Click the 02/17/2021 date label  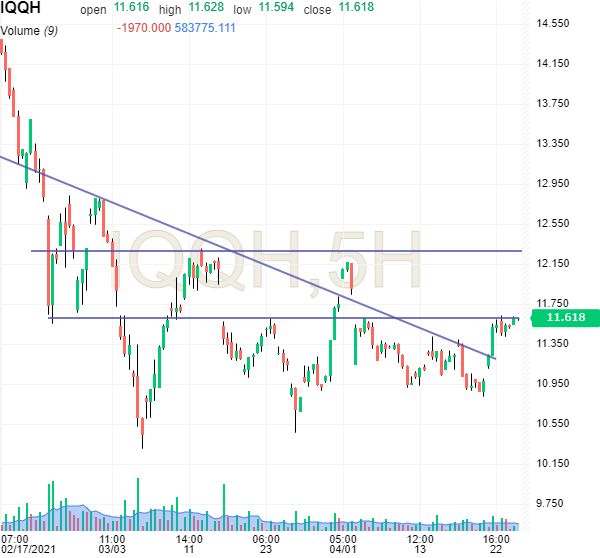pos(31,549)
